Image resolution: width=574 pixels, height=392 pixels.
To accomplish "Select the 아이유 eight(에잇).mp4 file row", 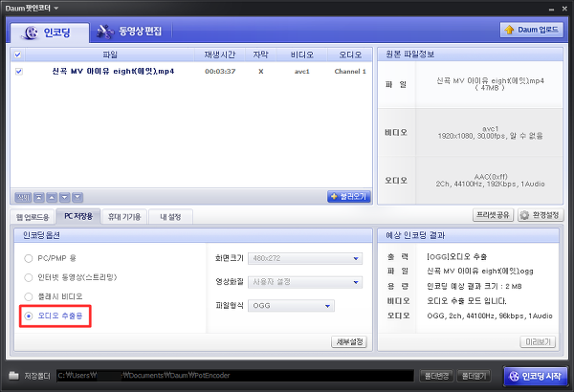I will click(191, 72).
